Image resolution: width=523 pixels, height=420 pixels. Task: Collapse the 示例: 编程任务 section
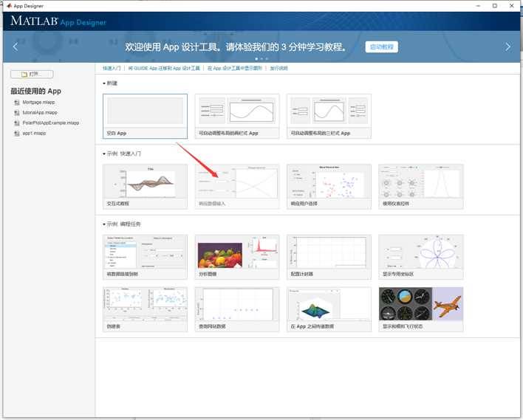coord(104,224)
